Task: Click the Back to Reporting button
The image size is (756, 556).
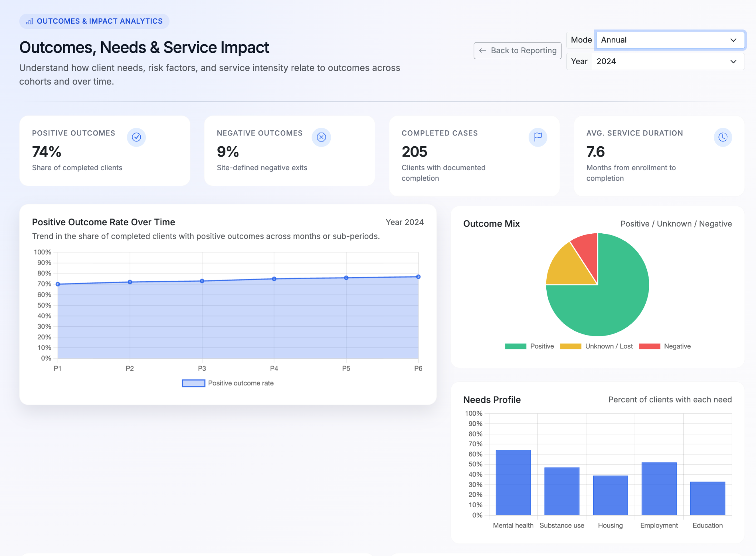Action: point(518,51)
